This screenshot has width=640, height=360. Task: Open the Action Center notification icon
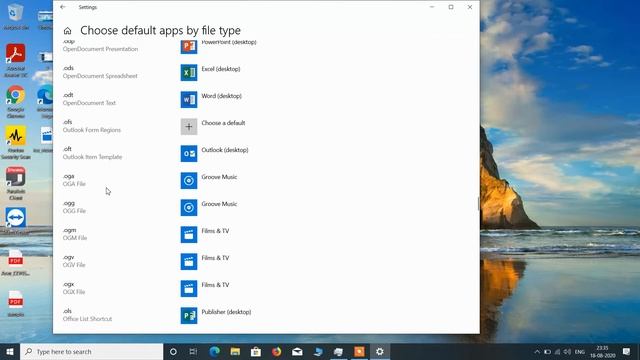click(627, 351)
